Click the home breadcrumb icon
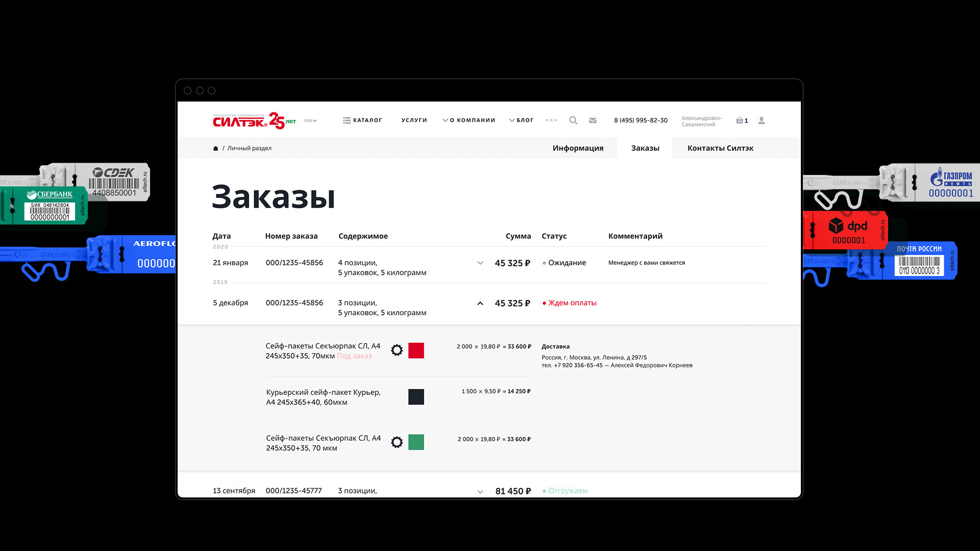980x551 pixels. [215, 148]
